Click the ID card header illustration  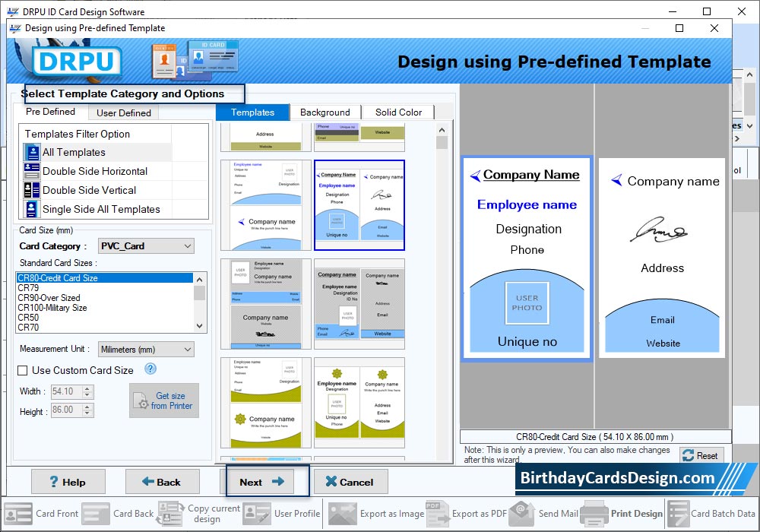point(195,59)
